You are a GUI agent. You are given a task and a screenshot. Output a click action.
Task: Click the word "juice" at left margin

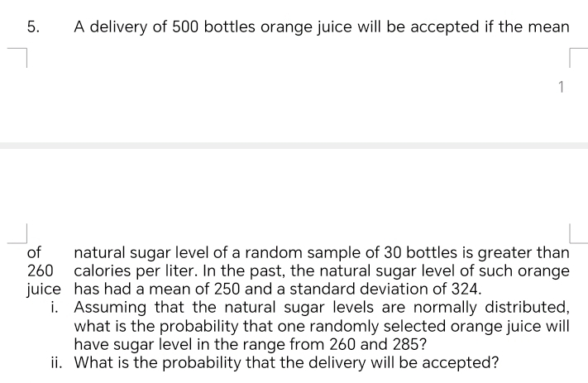[x=44, y=290]
